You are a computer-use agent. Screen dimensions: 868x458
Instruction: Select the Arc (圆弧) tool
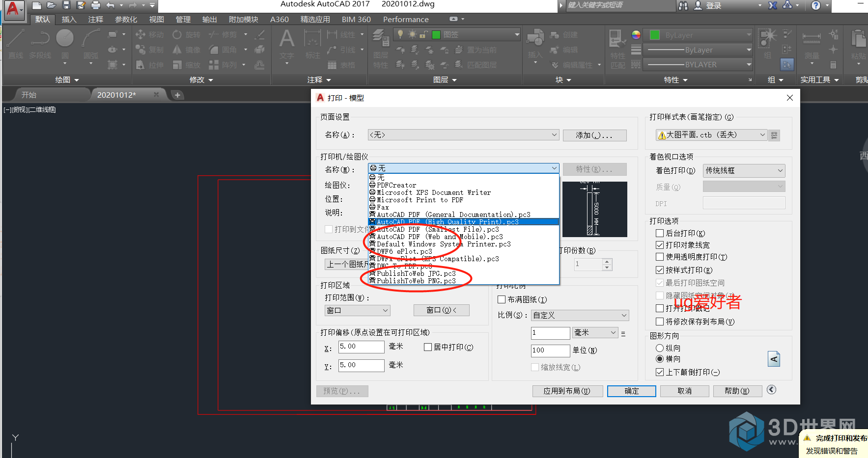coord(90,44)
